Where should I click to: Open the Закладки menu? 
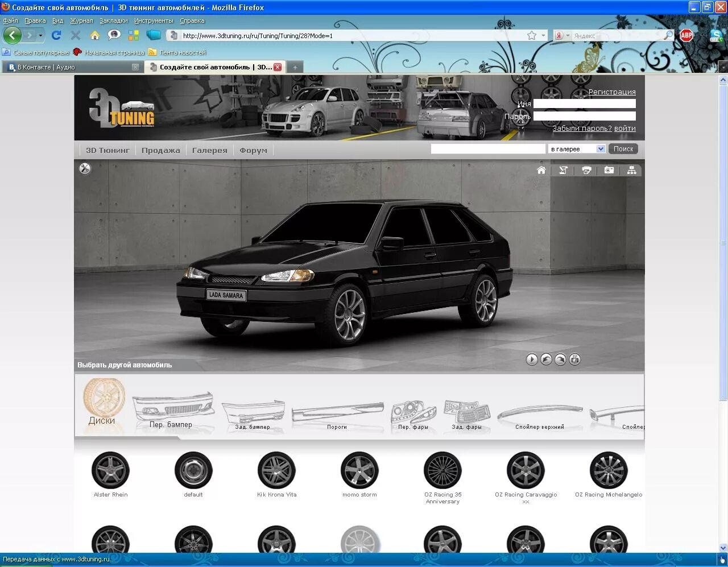coord(113,20)
